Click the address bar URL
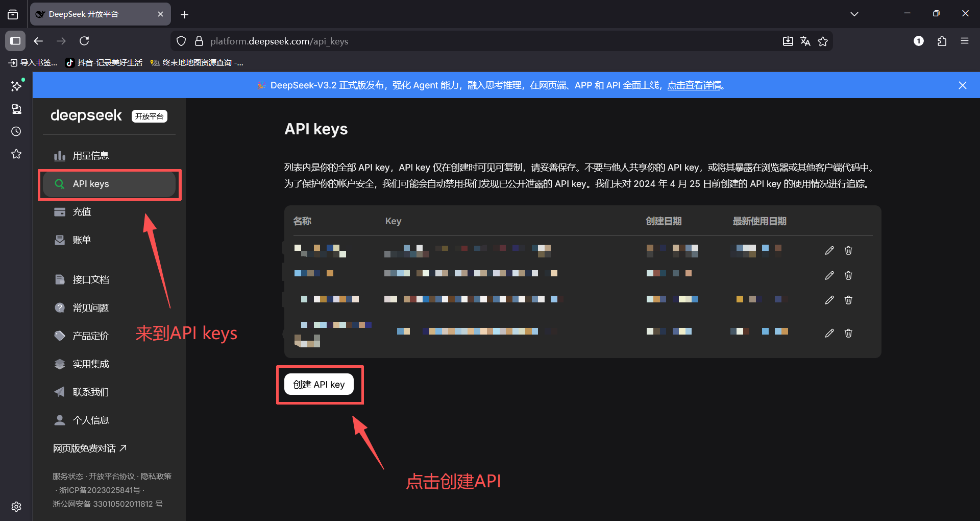This screenshot has height=521, width=980. pos(279,41)
